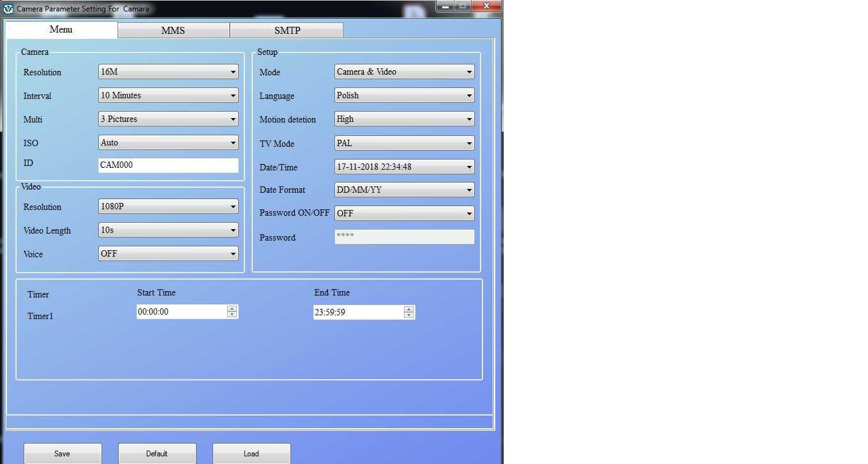868x464 pixels.
Task: Click the Video Length label
Action: pos(47,231)
